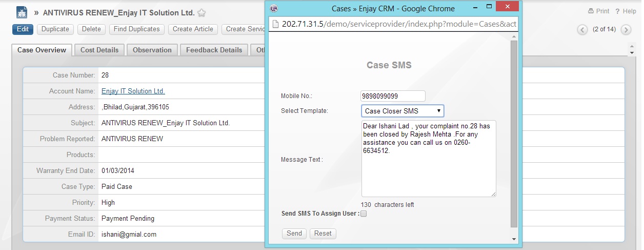Open the Cost Details tab

[99, 50]
